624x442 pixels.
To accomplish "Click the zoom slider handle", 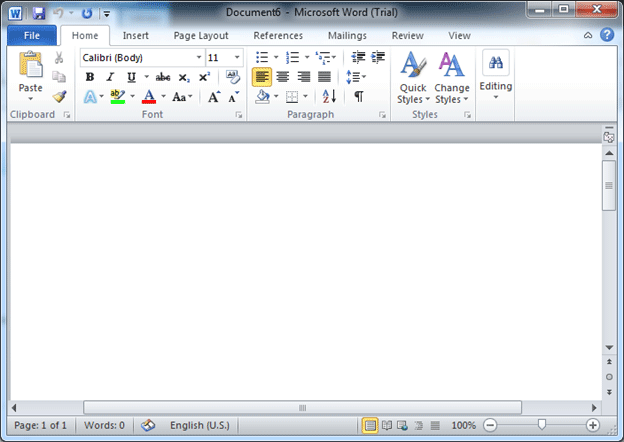I will [x=542, y=424].
